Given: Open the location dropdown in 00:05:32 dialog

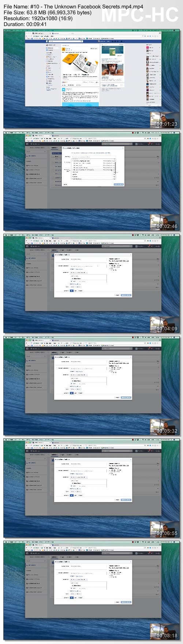Looking at the screenshot, I should [x=79, y=375].
